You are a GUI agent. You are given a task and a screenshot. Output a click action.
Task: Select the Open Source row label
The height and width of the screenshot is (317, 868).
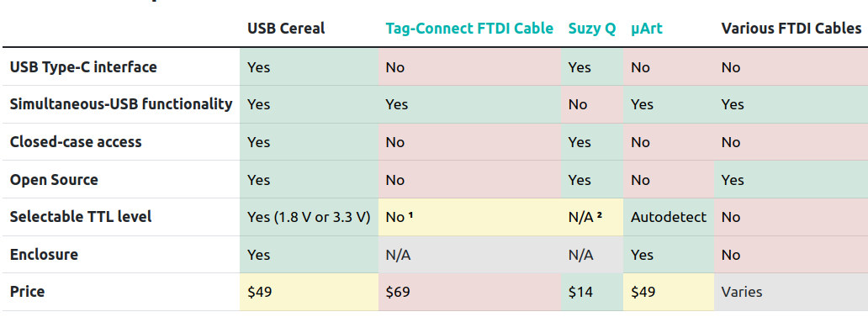point(54,180)
